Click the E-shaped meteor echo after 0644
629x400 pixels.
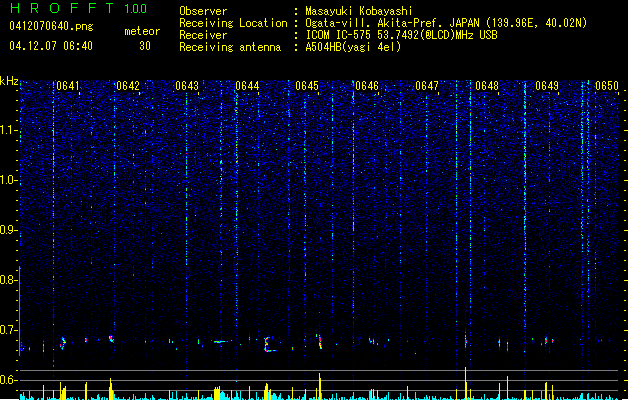pyautogui.click(x=269, y=345)
